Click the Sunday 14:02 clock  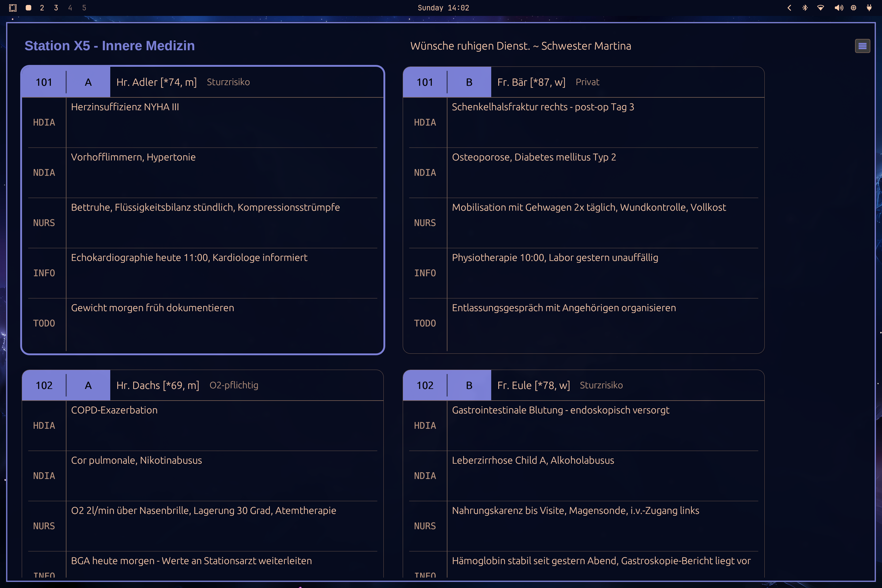(443, 7)
